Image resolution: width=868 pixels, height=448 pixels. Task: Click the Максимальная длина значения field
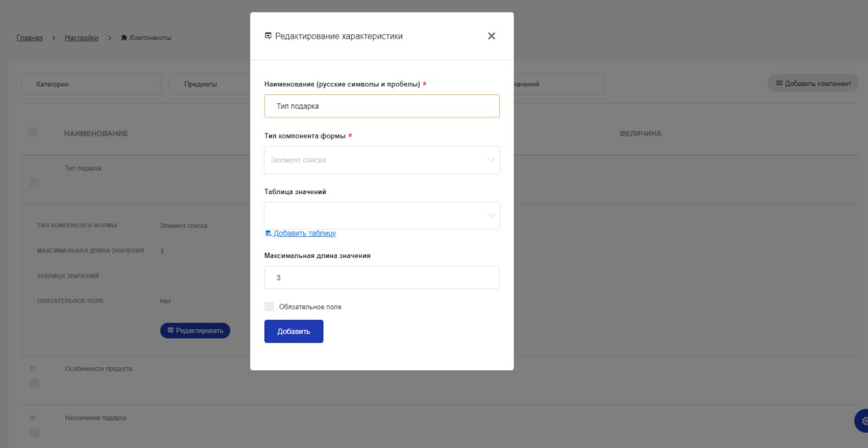click(x=382, y=278)
